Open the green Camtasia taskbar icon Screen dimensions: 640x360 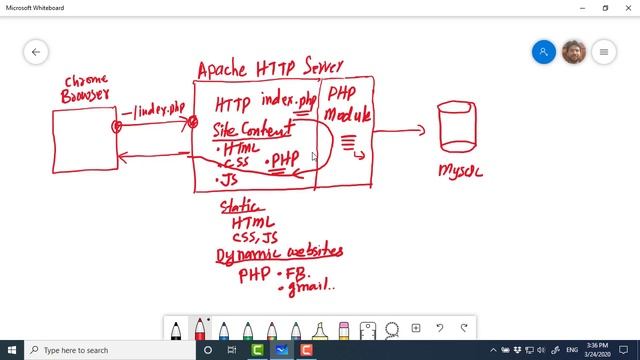pyautogui.click(x=258, y=350)
